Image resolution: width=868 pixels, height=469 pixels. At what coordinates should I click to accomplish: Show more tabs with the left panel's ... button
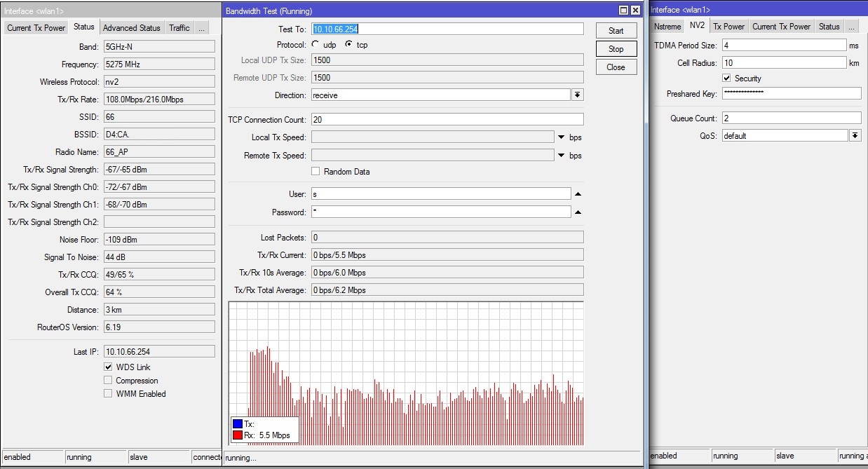[x=201, y=28]
